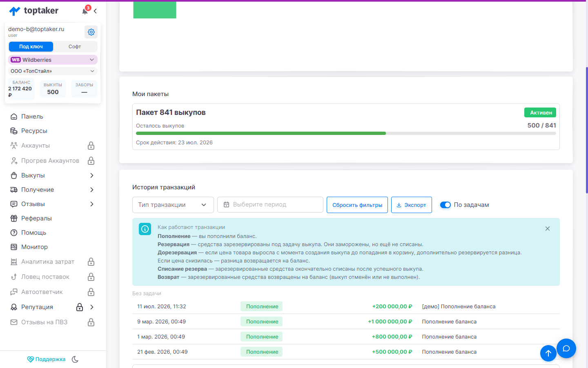
Task: Click the calendar icon in period field
Action: [x=226, y=204]
